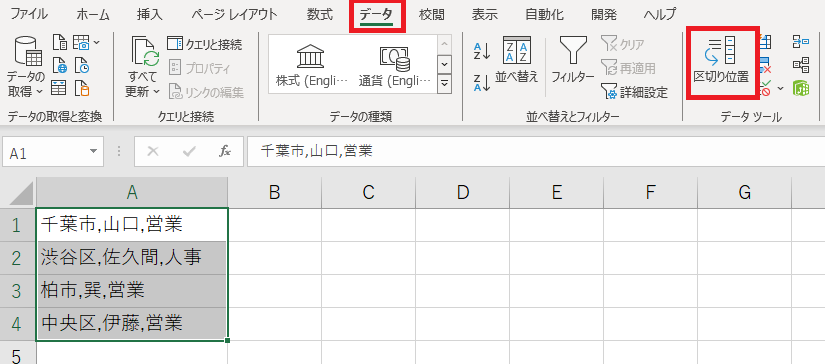Viewport: 825px width, 364px height.
Task: Click the filter クリア button
Action: click(x=623, y=45)
